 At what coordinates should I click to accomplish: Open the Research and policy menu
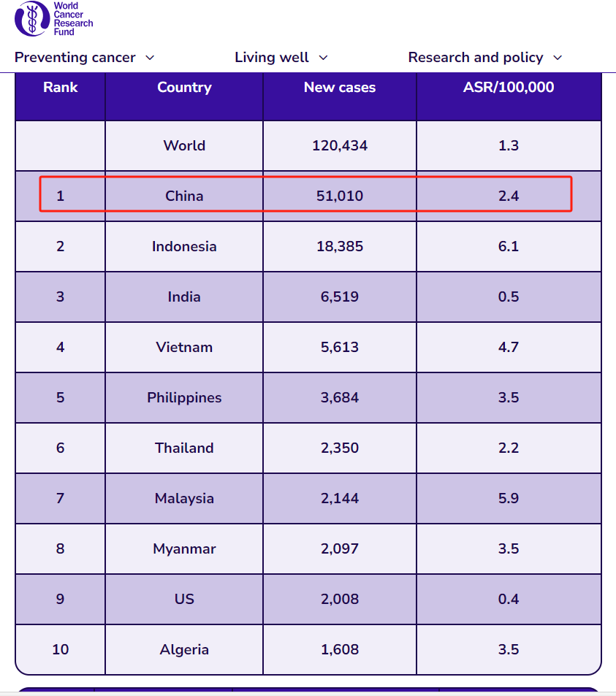(476, 58)
